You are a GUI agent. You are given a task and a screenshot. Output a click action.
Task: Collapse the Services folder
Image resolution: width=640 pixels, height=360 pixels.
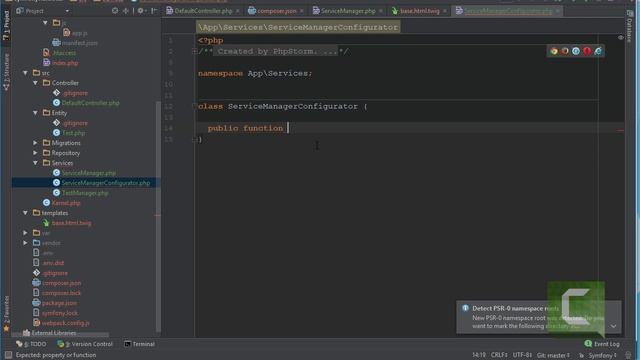(36, 163)
